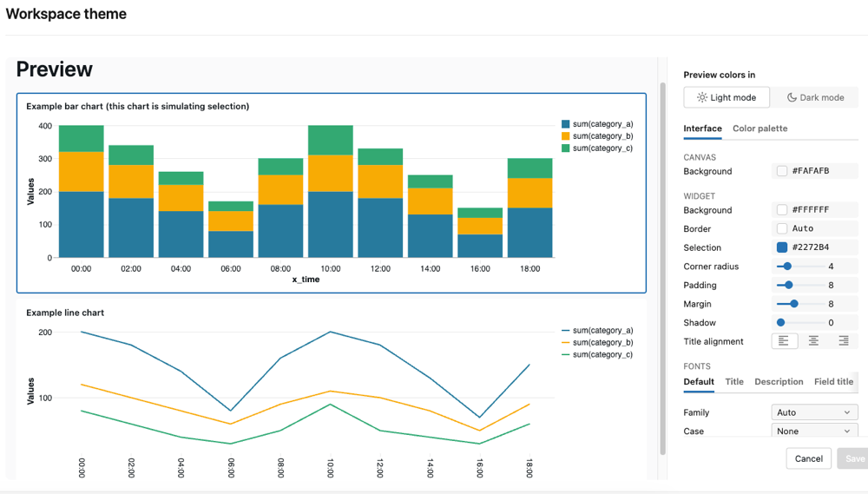Switch preview to Light mode
Viewport: 868px width, 494px height.
tap(727, 97)
